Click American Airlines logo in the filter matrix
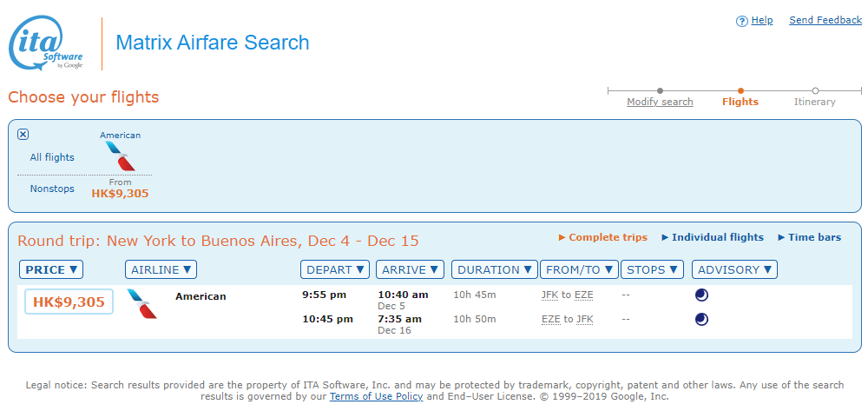 point(120,156)
